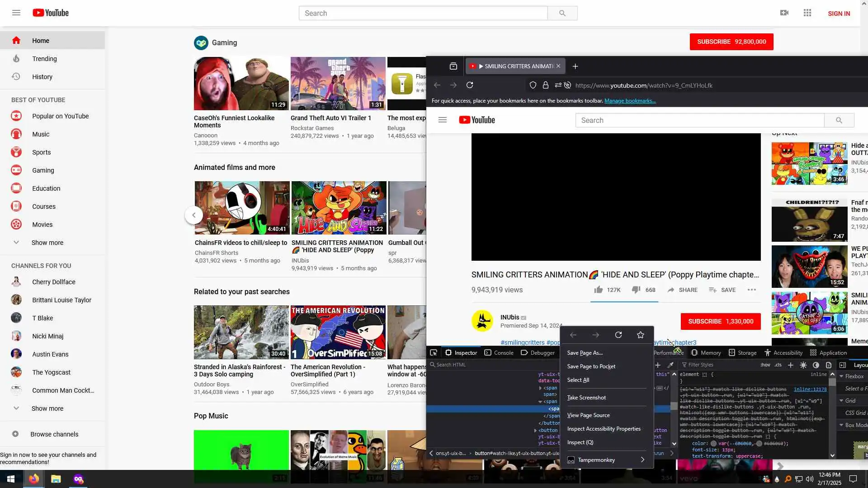
Task: Click the thumbs-up like icon
Action: [x=599, y=290]
